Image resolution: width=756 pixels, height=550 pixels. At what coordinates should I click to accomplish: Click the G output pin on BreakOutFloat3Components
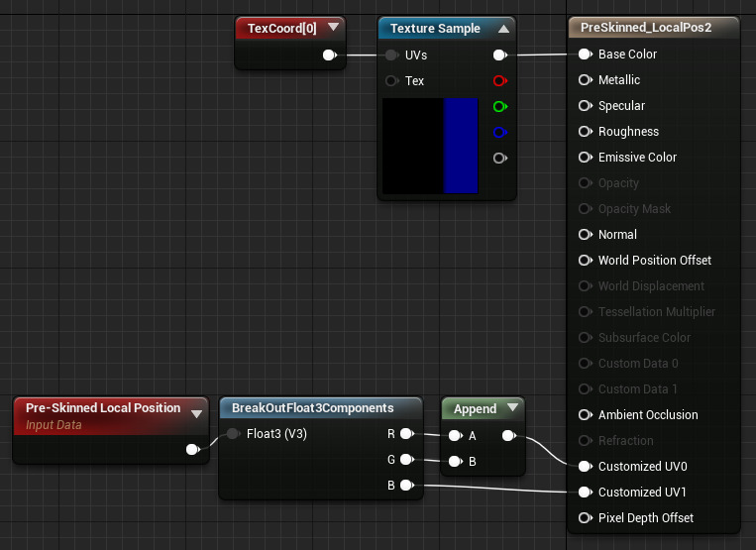click(406, 461)
